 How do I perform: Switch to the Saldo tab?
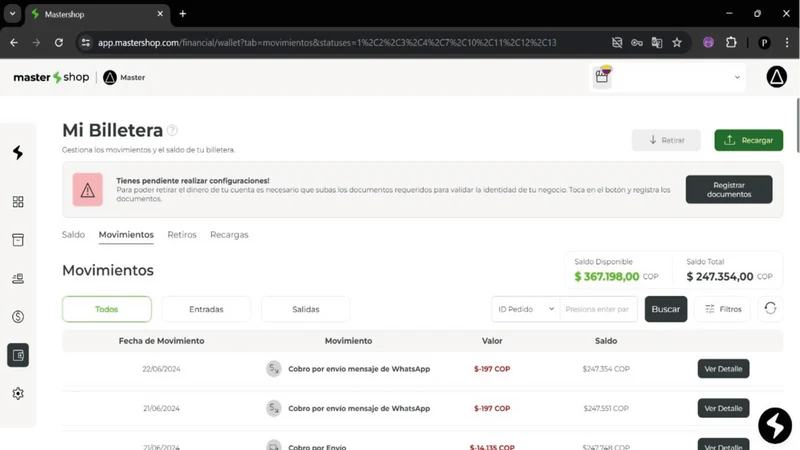(x=73, y=235)
